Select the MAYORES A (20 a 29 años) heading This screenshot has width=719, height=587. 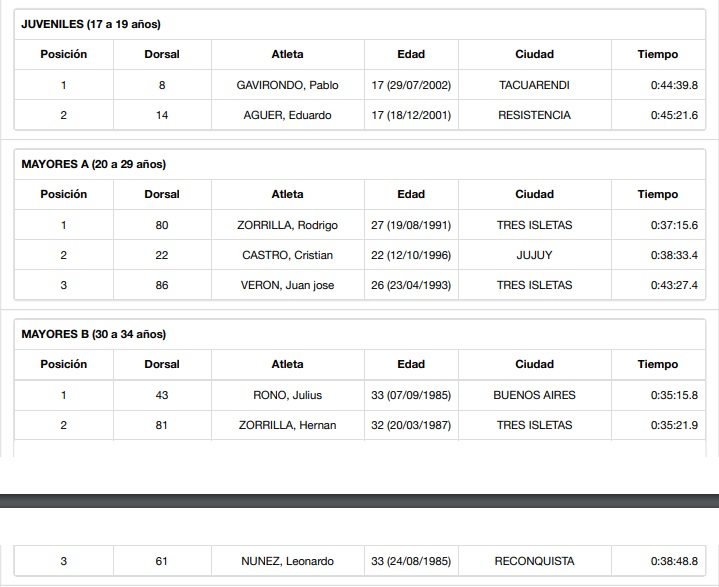(x=94, y=164)
